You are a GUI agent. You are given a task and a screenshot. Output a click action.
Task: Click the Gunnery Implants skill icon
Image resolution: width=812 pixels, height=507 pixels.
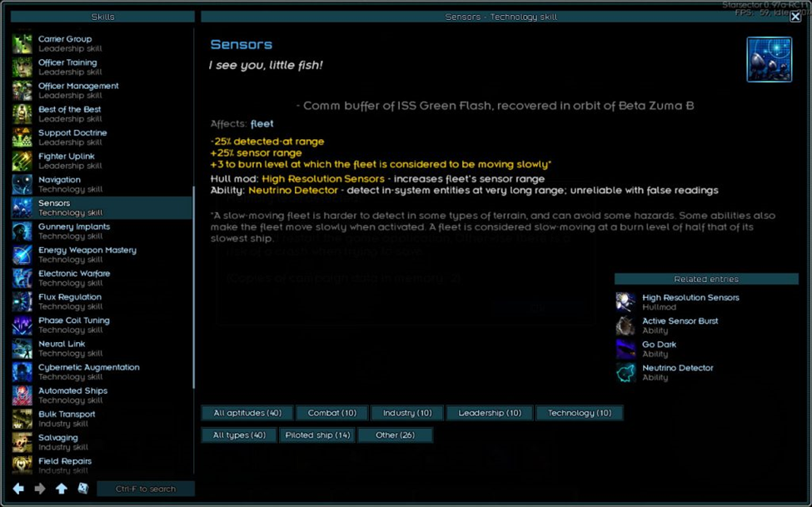pyautogui.click(x=22, y=231)
